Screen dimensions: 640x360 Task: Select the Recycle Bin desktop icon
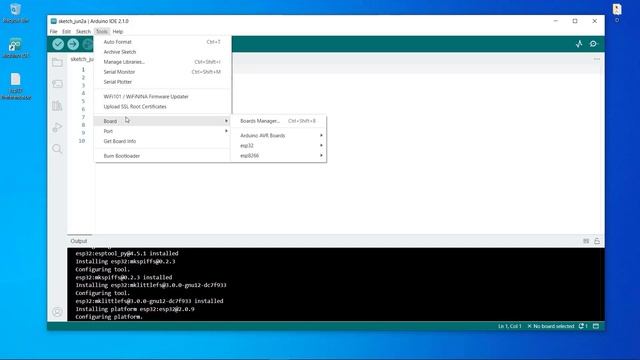[x=16, y=13]
